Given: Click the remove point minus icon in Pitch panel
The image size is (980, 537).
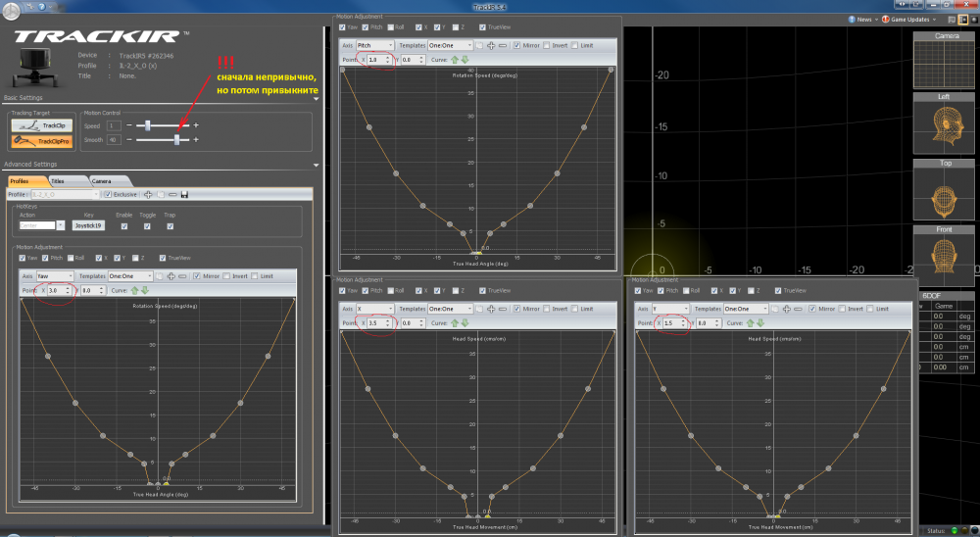Looking at the screenshot, I should coord(503,45).
